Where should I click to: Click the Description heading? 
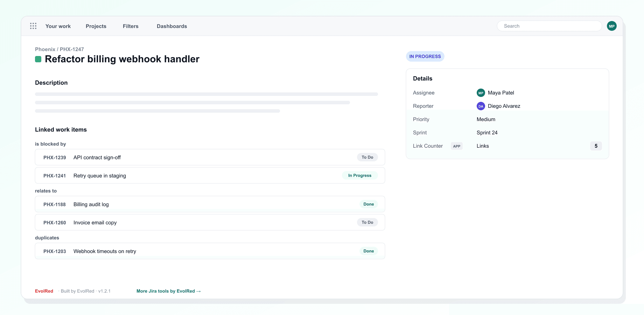tap(51, 83)
